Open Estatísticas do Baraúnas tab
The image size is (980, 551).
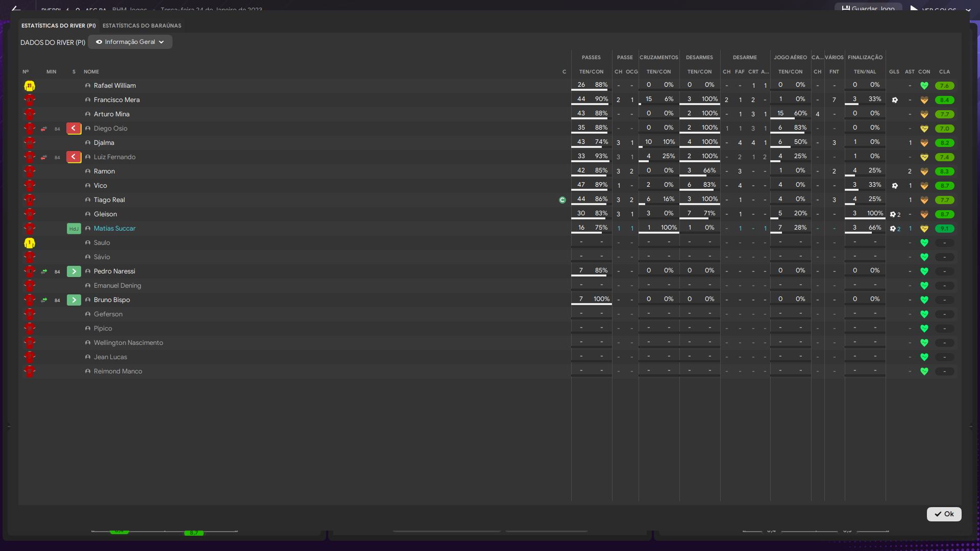tap(142, 26)
